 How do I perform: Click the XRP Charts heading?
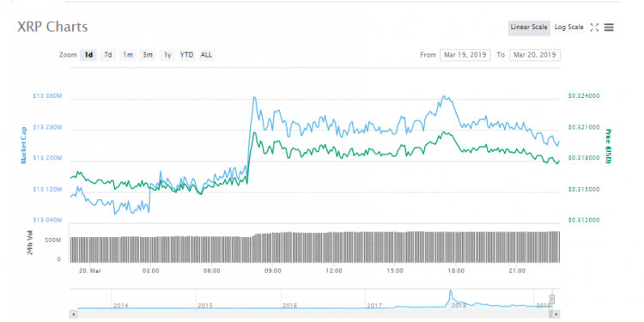(52, 27)
